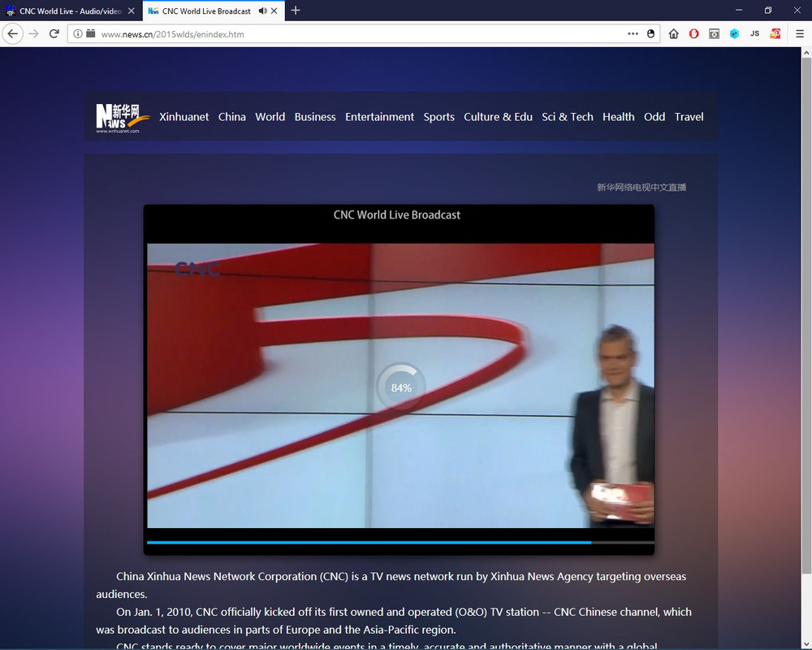
Task: Open Sci & Tech section
Action: click(568, 117)
